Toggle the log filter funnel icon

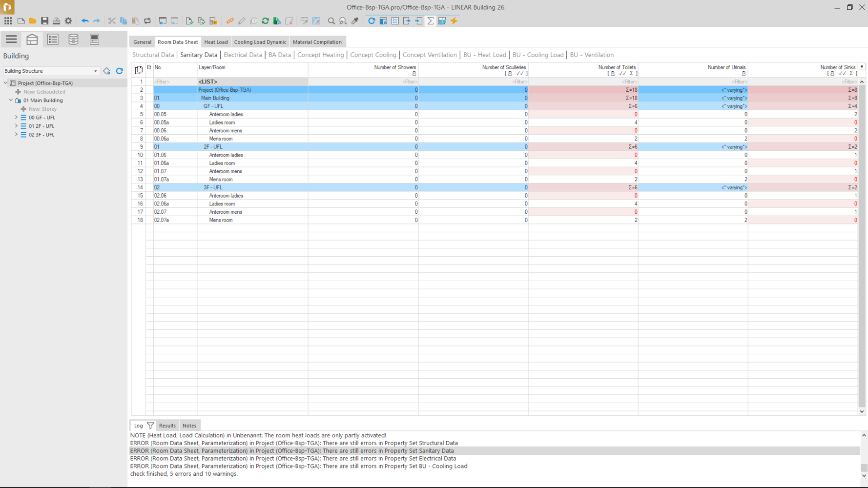[150, 426]
